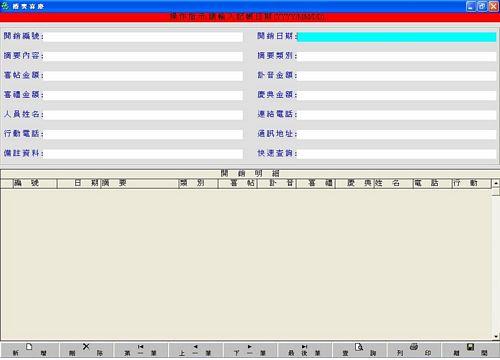Go to next record with 下一筆
This screenshot has height=360, width=500.
click(x=250, y=350)
